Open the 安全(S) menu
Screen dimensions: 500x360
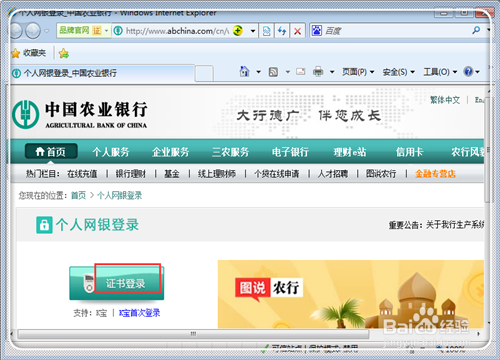pos(398,72)
